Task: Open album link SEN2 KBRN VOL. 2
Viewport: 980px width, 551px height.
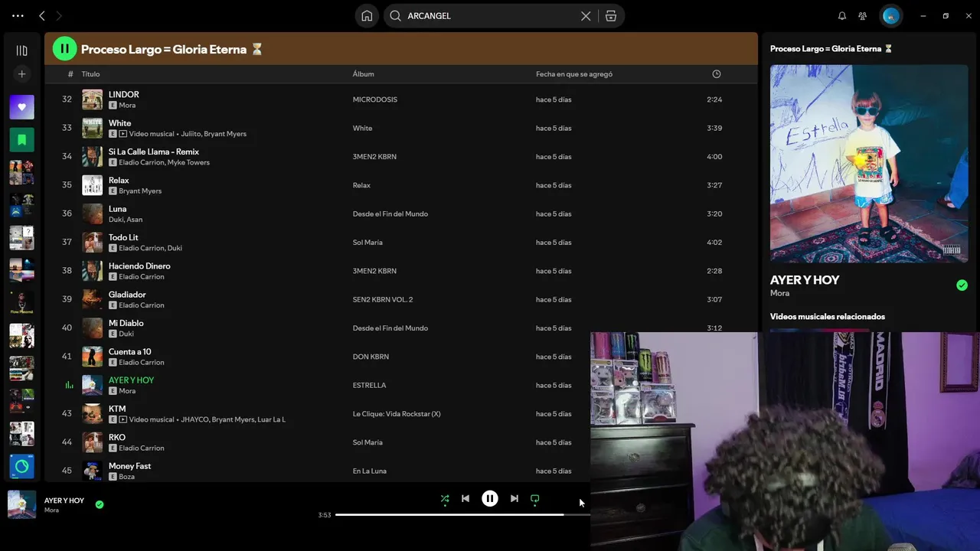Action: click(x=383, y=299)
